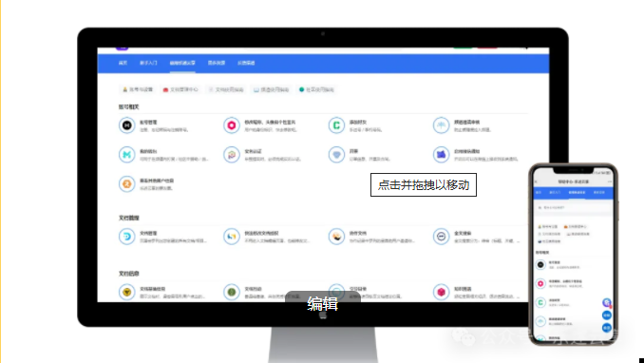Tap the pink icon on phone screen
Image resolution: width=644 pixels, height=363 pixels.
[x=540, y=284]
